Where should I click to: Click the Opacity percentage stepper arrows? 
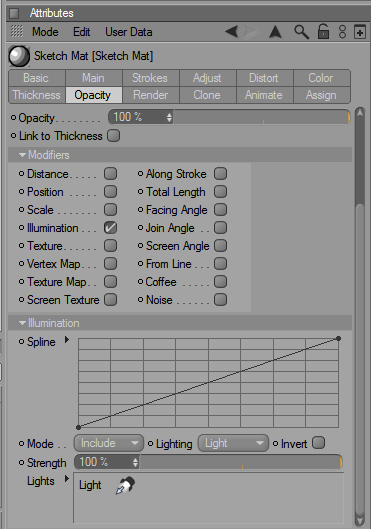pos(169,117)
